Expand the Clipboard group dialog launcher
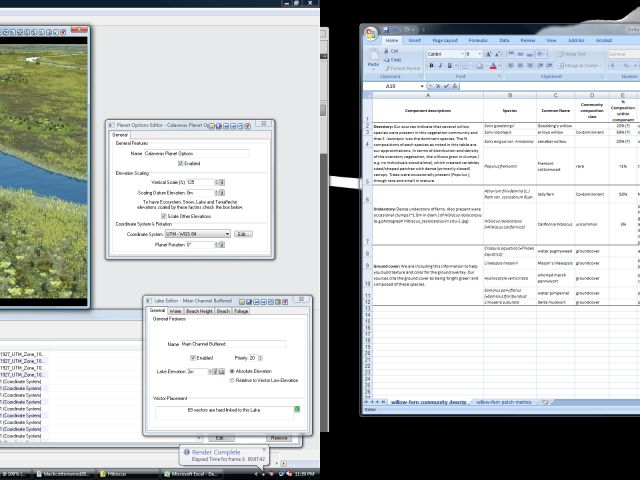 click(x=420, y=76)
